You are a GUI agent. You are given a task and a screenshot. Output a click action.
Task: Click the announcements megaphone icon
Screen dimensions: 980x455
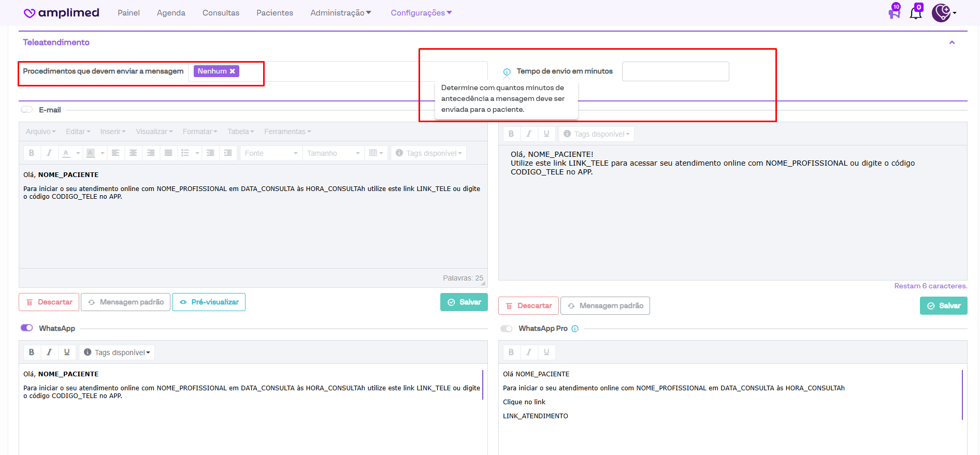894,13
